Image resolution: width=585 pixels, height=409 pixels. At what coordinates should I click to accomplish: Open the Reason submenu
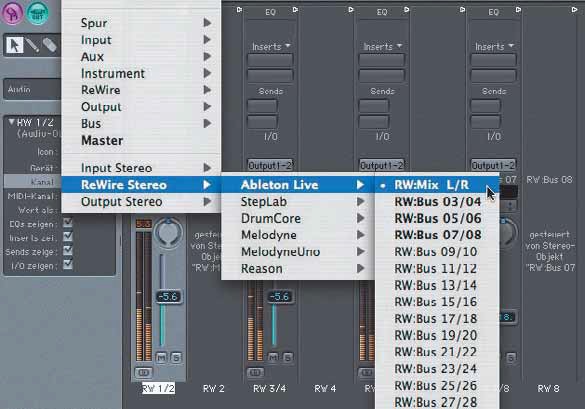pyautogui.click(x=298, y=269)
